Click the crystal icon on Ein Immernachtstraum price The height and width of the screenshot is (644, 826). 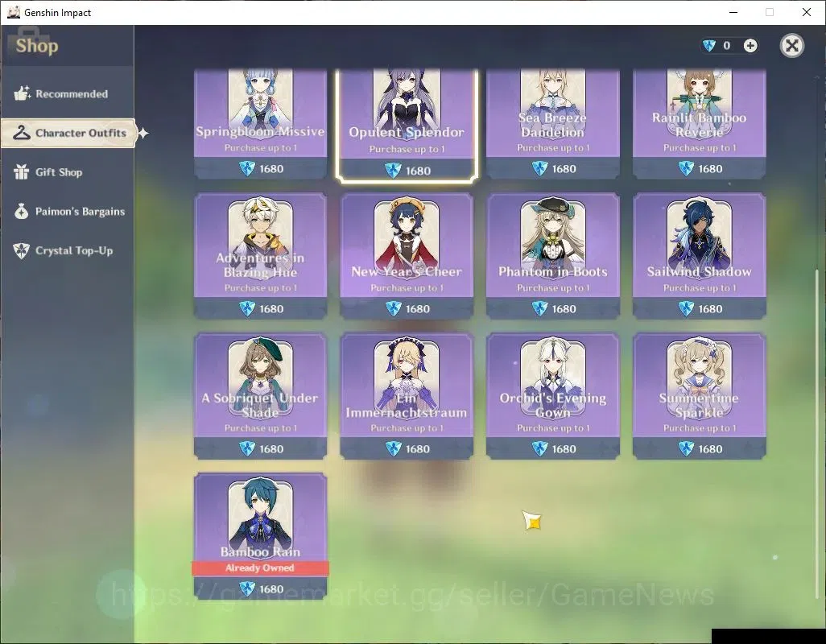(x=394, y=448)
